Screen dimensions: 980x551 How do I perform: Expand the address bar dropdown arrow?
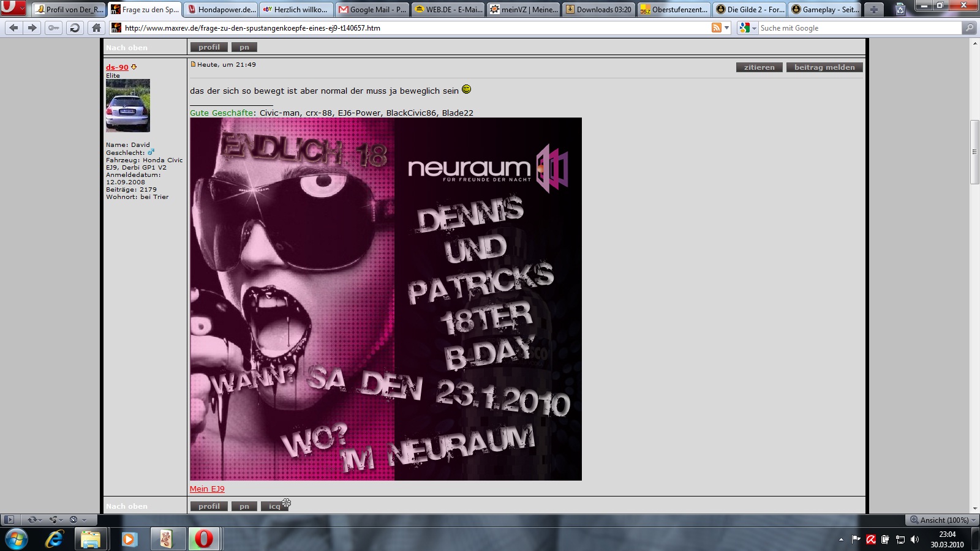(727, 28)
